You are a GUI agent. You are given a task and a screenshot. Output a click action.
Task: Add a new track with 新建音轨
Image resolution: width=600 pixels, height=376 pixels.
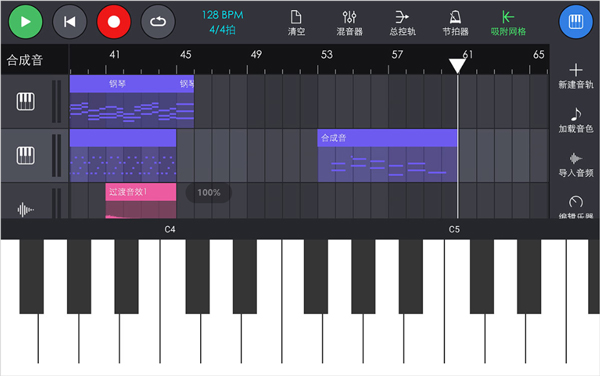pos(576,76)
